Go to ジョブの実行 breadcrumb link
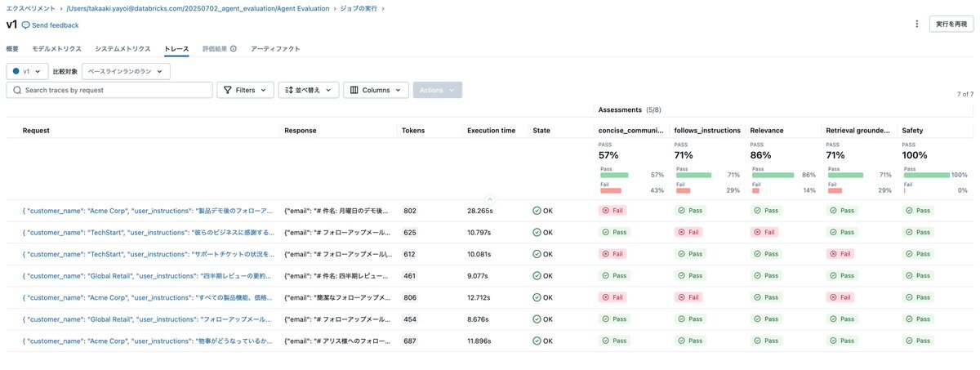The width and height of the screenshot is (980, 370). click(359, 8)
